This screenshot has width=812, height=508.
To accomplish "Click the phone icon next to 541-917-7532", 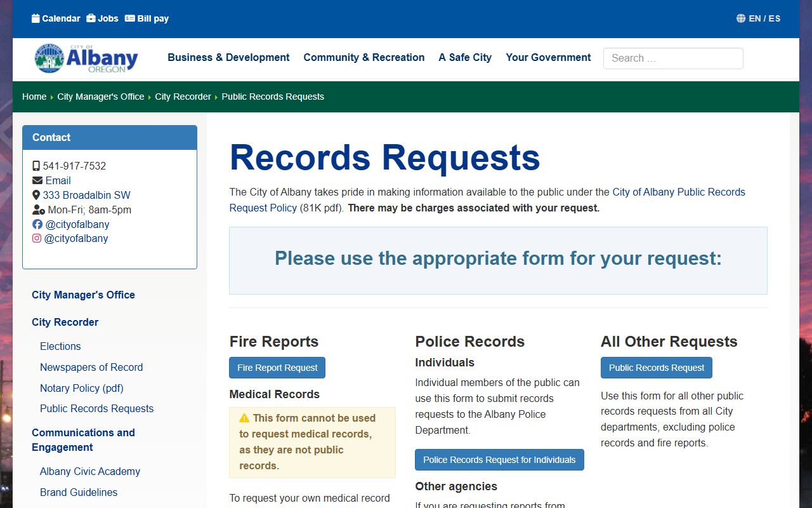I will [x=36, y=166].
